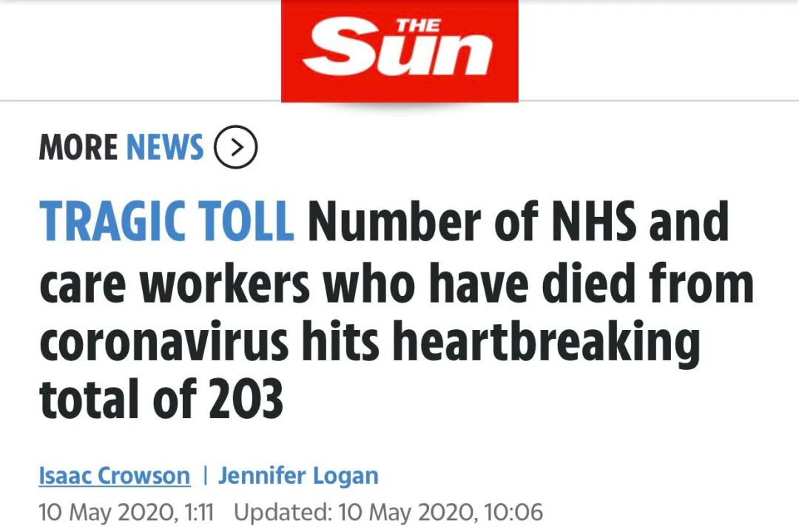Open author Jennifer Logan's profile link
This screenshot has width=799, height=532.
click(298, 475)
